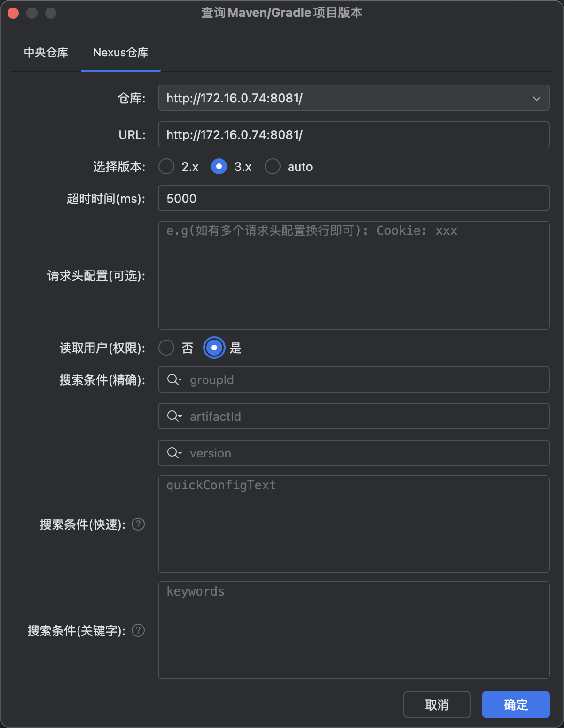Click help icon beside 搜索条件(快速)

(x=138, y=524)
